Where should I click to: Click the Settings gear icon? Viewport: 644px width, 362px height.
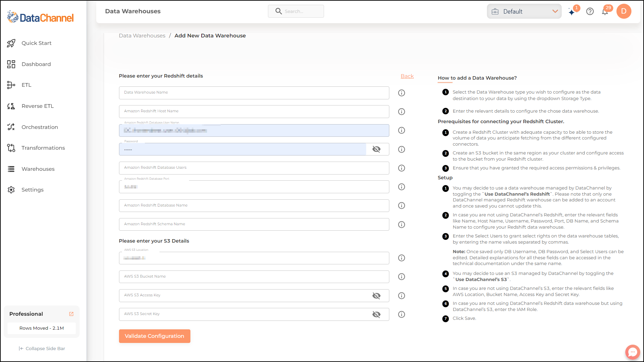[x=11, y=190]
